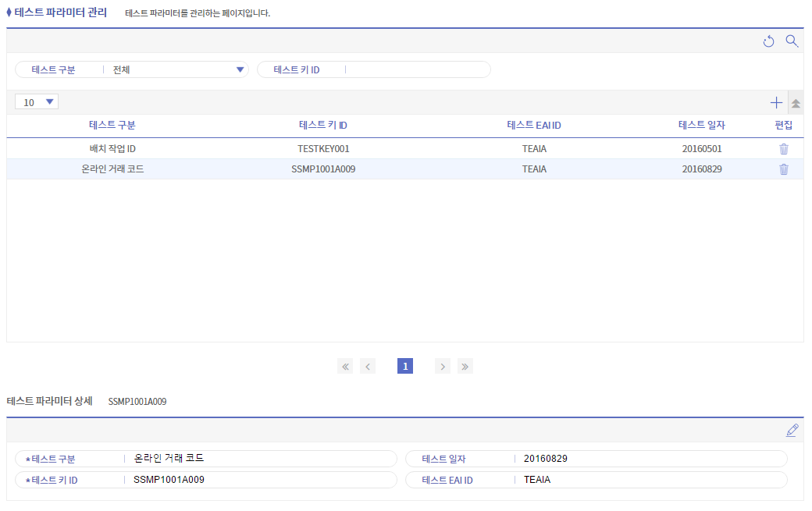
Task: Select page 1 in pagination
Action: [x=405, y=366]
